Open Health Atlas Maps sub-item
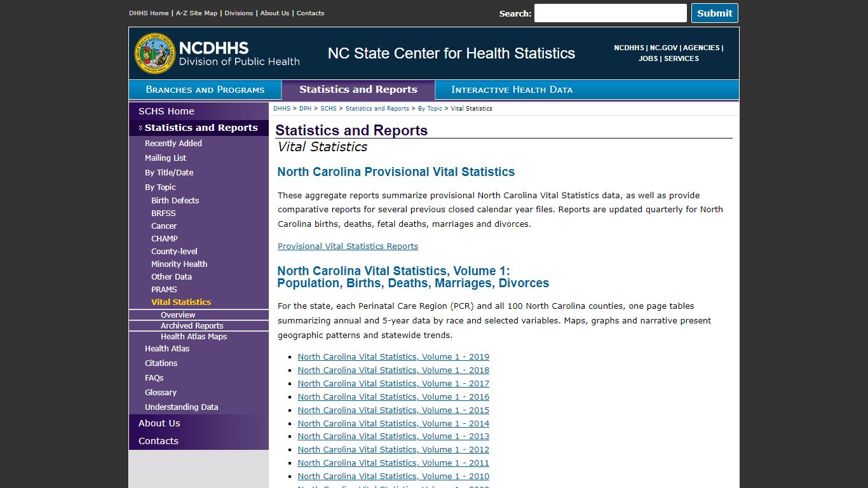The height and width of the screenshot is (488, 868). point(194,337)
